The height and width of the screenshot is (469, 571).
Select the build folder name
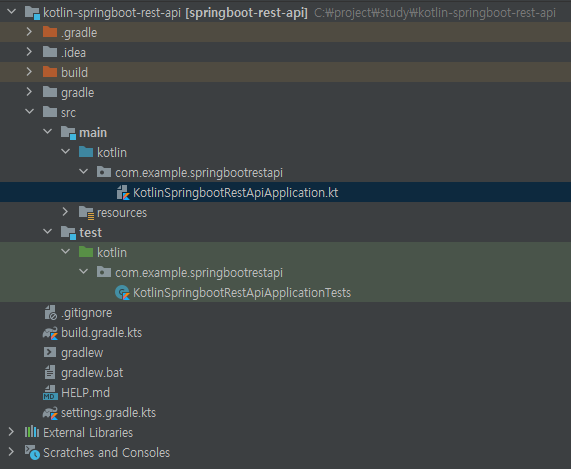pos(74,72)
